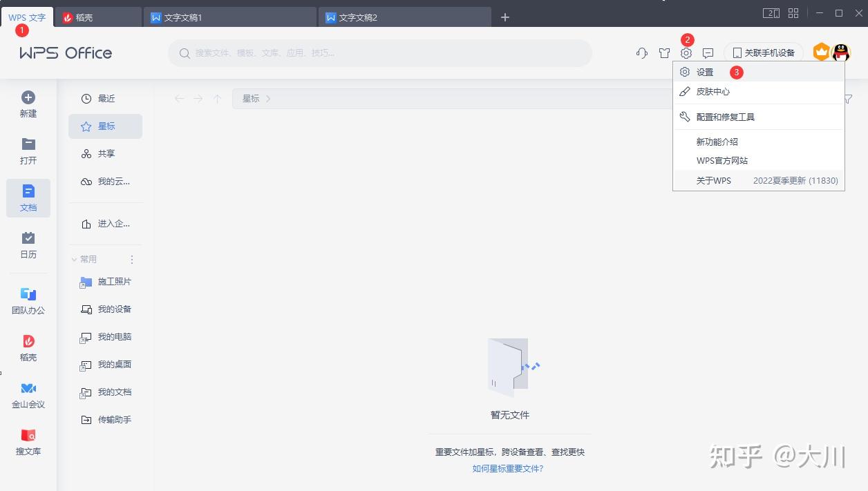Open 传输助手 item
Image resolution: width=868 pixels, height=491 pixels.
tap(105, 420)
